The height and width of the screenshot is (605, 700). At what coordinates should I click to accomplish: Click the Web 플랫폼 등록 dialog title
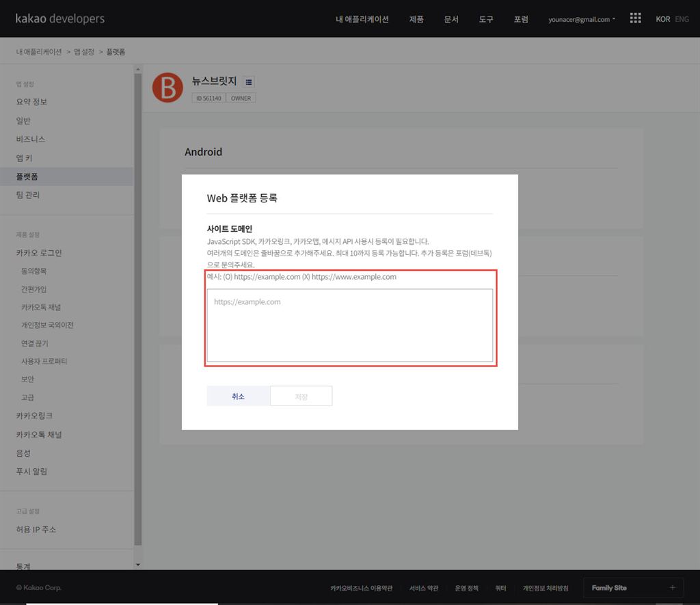point(242,198)
